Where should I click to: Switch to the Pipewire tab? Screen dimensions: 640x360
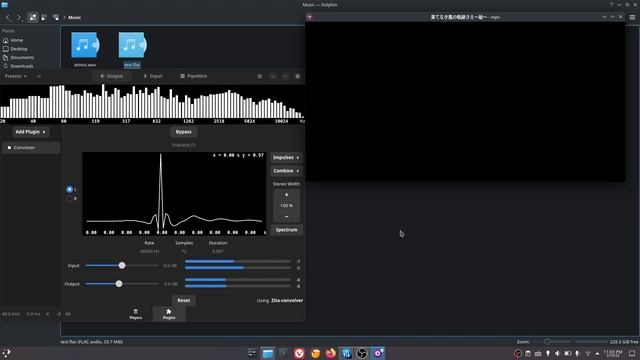(194, 76)
